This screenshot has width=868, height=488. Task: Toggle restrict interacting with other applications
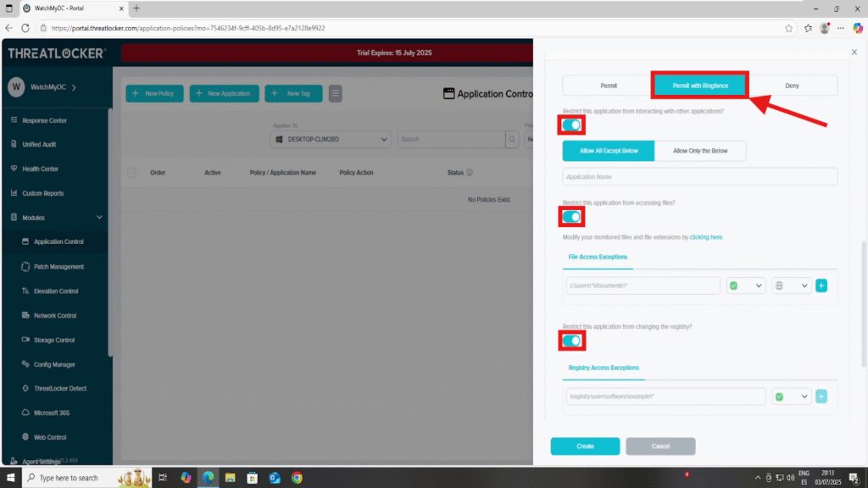pyautogui.click(x=571, y=125)
